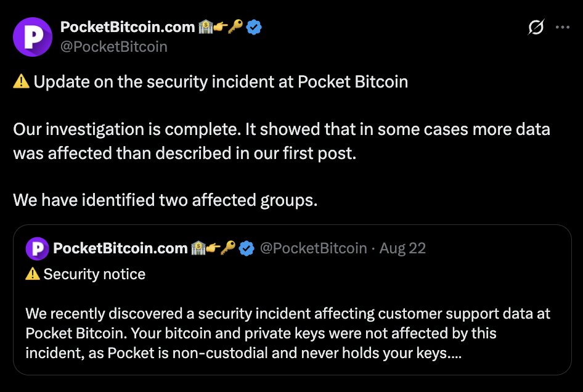Click the large purple PocketBitcoin avatar
583x392 pixels.
[32, 37]
